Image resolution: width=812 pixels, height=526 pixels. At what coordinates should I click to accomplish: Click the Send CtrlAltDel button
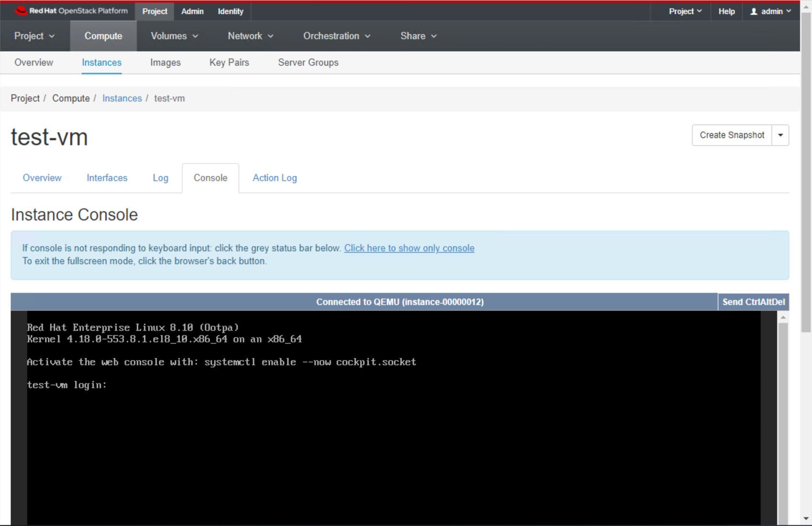click(753, 302)
